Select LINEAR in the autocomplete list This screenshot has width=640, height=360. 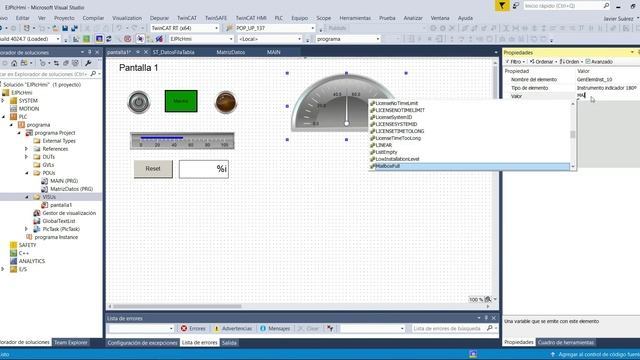coord(384,145)
